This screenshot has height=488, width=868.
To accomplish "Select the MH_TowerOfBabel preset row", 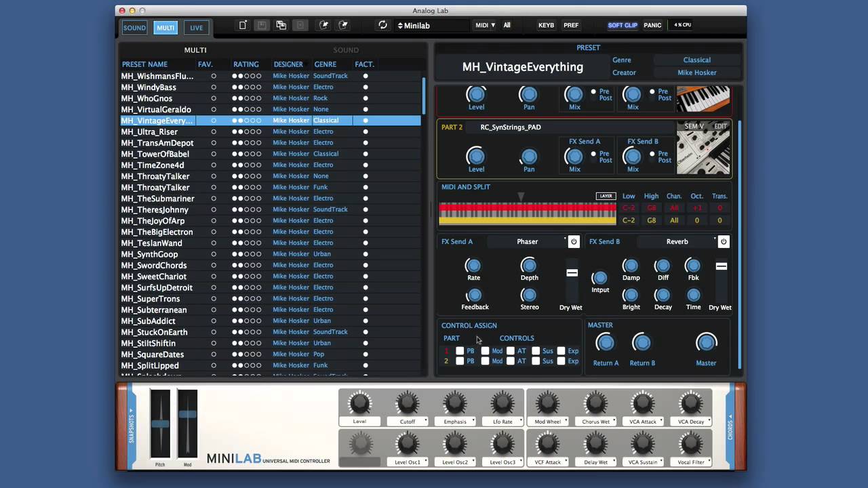I will [271, 154].
